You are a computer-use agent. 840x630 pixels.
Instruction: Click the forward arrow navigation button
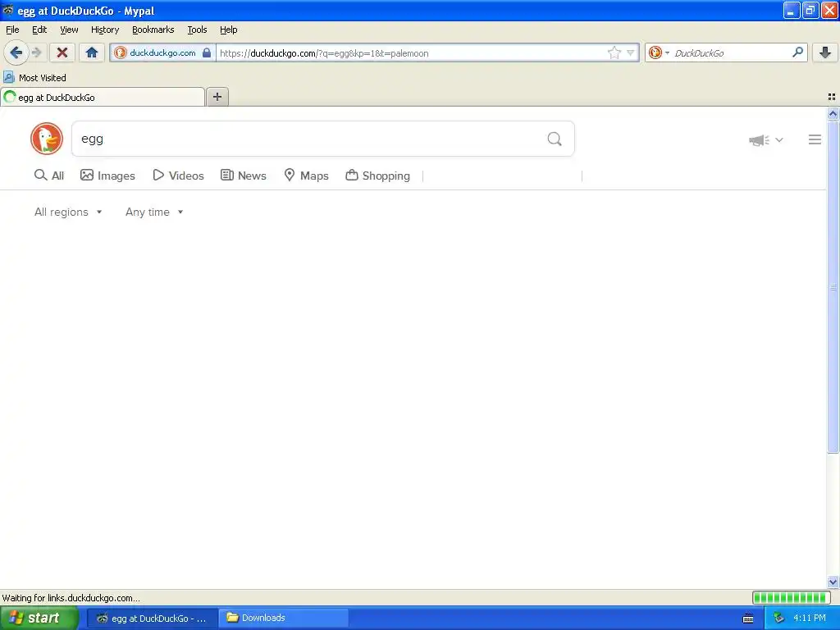[36, 52]
